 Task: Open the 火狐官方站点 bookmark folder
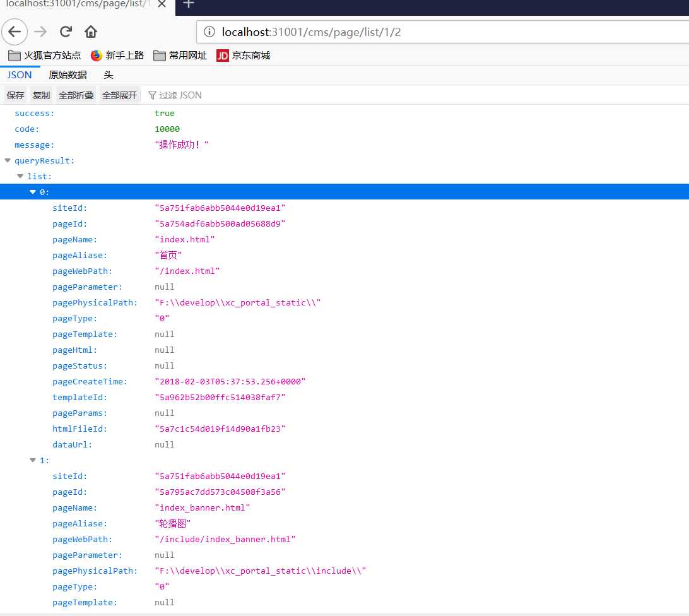[45, 56]
